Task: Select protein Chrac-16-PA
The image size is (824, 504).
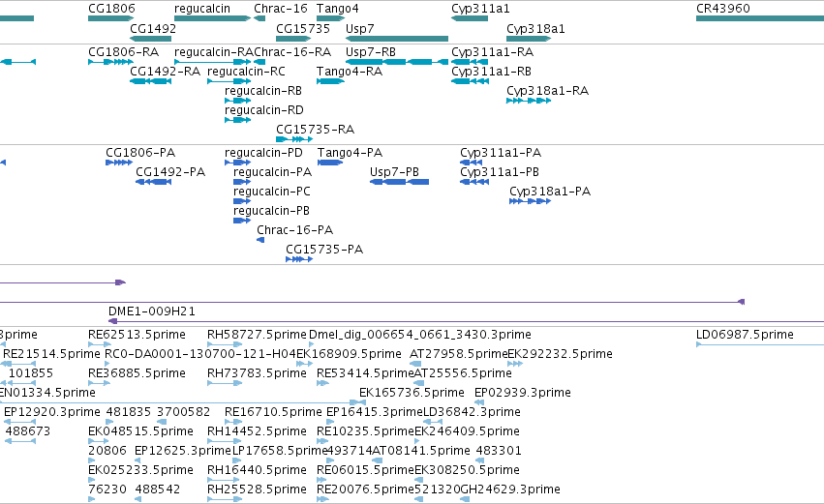Action: click(294, 230)
